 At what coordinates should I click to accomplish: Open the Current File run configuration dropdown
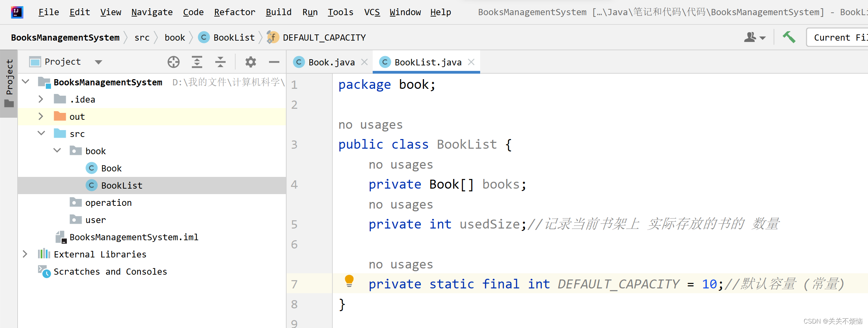click(838, 37)
